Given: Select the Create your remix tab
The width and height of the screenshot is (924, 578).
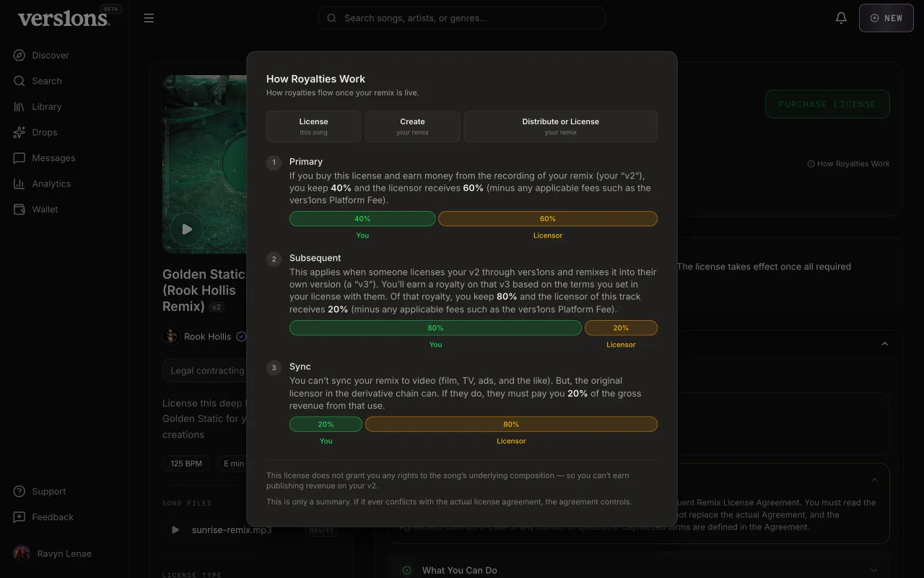Looking at the screenshot, I should [412, 126].
